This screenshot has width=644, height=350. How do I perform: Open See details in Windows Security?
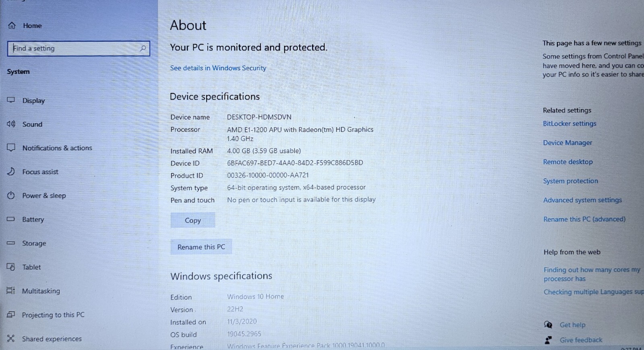218,68
